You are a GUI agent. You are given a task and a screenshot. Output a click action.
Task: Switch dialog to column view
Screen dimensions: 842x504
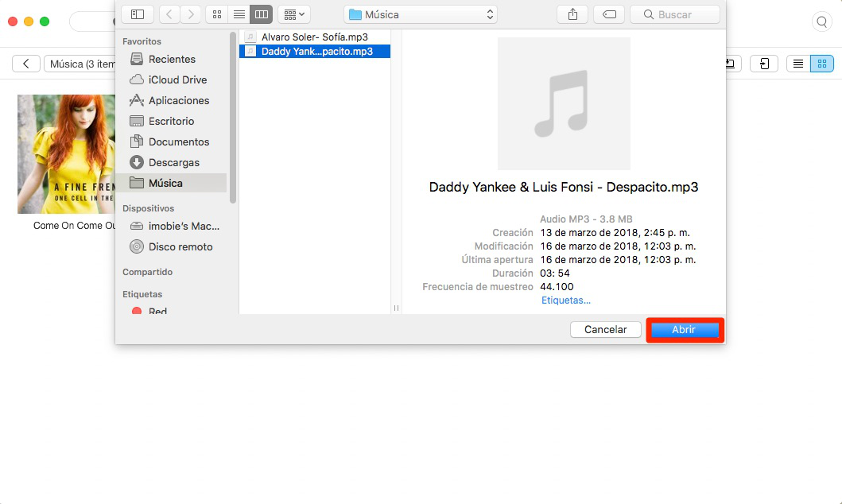[262, 14]
